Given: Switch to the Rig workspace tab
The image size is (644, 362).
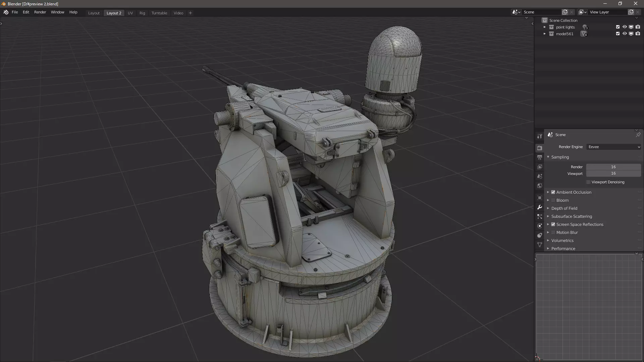Looking at the screenshot, I should (x=142, y=13).
